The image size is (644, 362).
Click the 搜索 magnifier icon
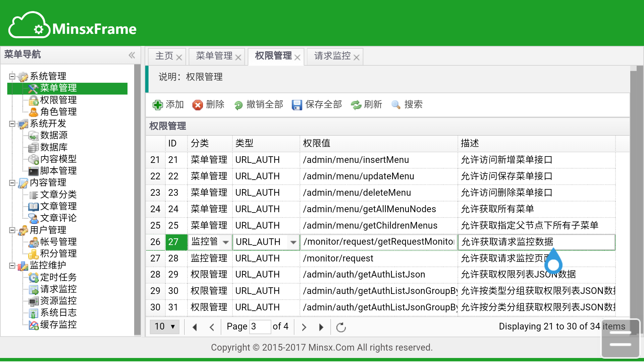point(396,105)
